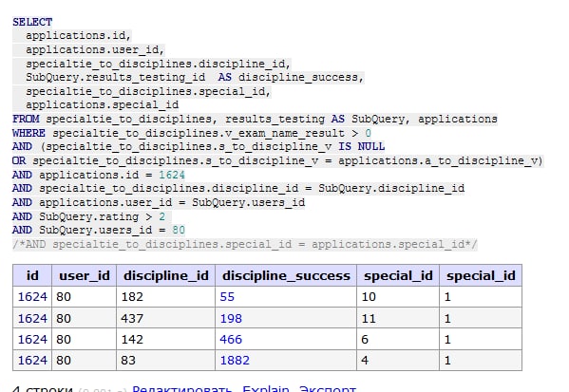Image resolution: width=569 pixels, height=392 pixels.
Task: Click the commented-out special_id condition line
Action: (x=245, y=245)
